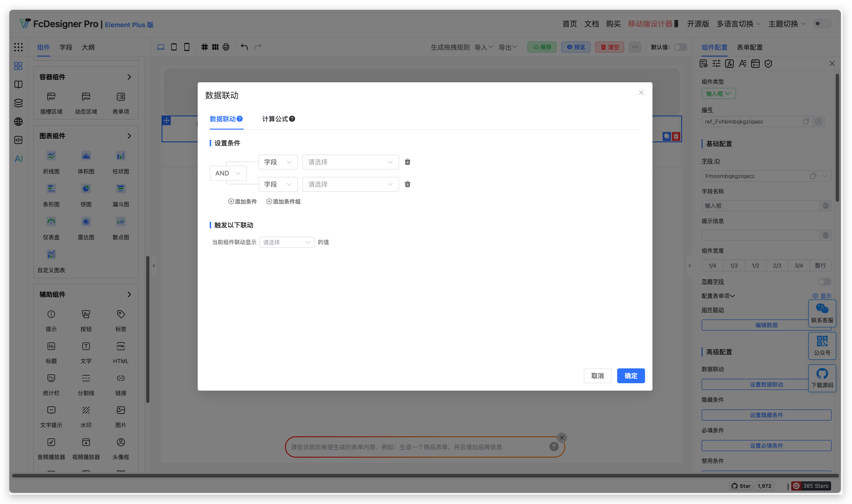This screenshot has width=852, height=504.
Task: Click the 确定 confirm button
Action: [631, 376]
